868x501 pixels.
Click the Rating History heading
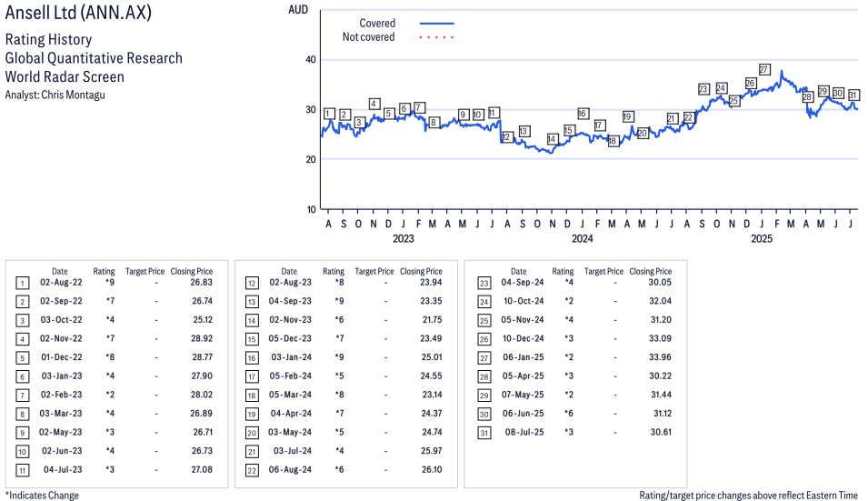point(49,39)
